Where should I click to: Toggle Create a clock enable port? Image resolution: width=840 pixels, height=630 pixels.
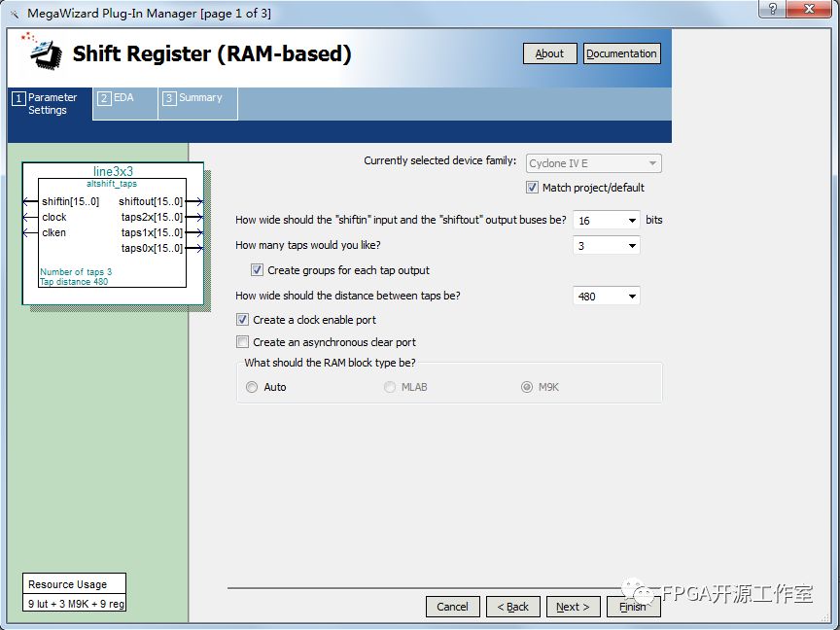tap(243, 320)
